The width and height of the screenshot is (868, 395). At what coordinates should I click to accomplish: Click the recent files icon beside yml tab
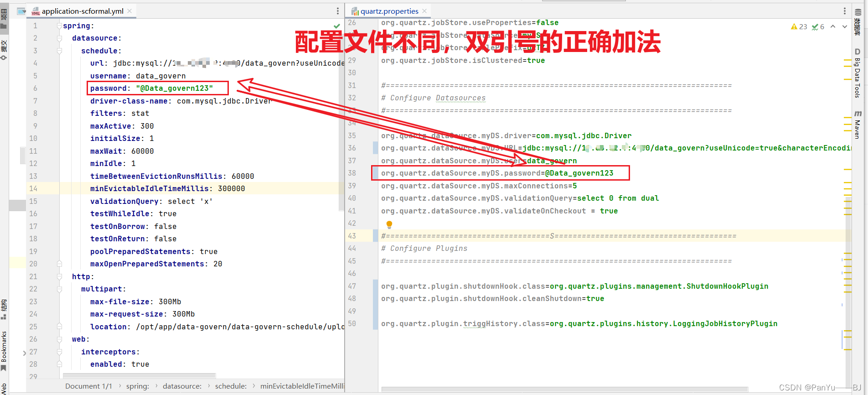tap(21, 11)
